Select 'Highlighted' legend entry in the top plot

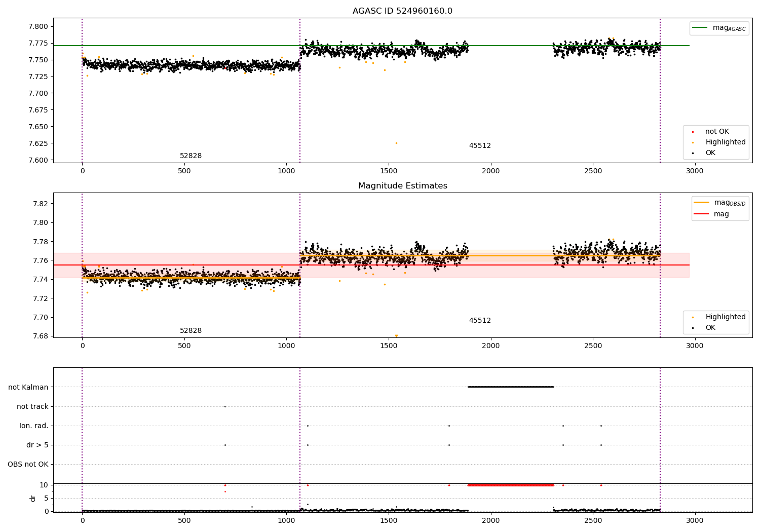tap(718, 142)
